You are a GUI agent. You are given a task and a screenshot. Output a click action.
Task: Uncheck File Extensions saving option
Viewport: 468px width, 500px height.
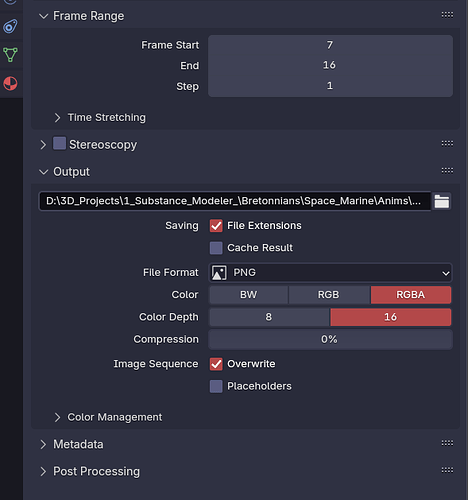(x=216, y=226)
